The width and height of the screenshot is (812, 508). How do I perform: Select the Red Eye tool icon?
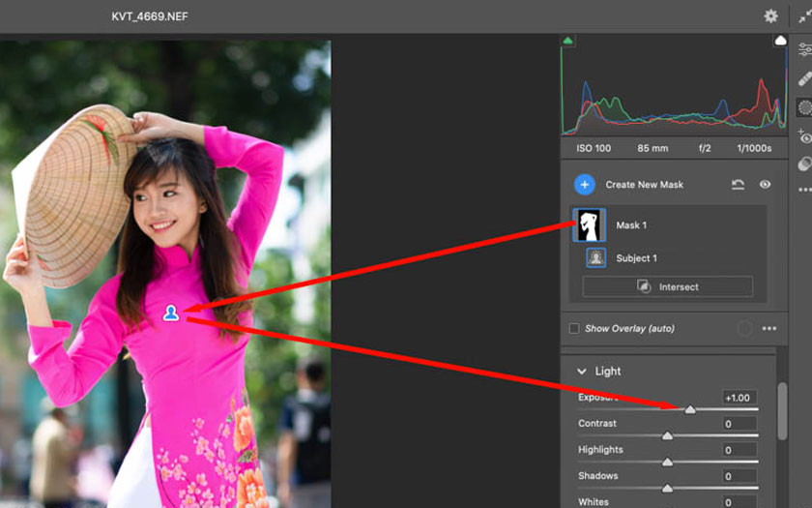coord(804,136)
